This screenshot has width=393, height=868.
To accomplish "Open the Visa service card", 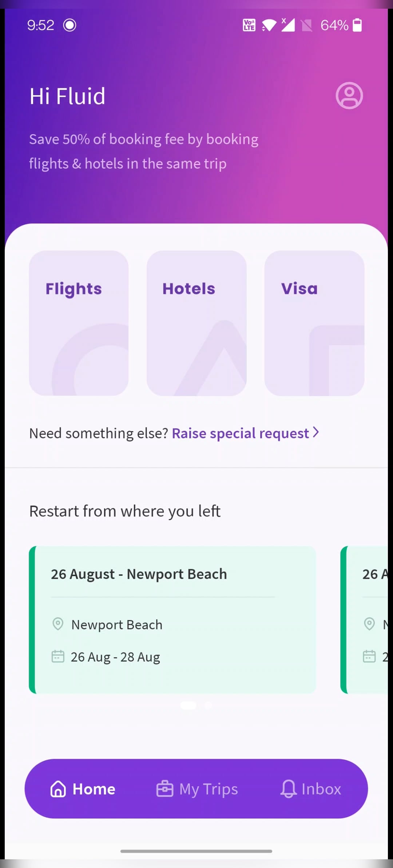I will (x=314, y=323).
